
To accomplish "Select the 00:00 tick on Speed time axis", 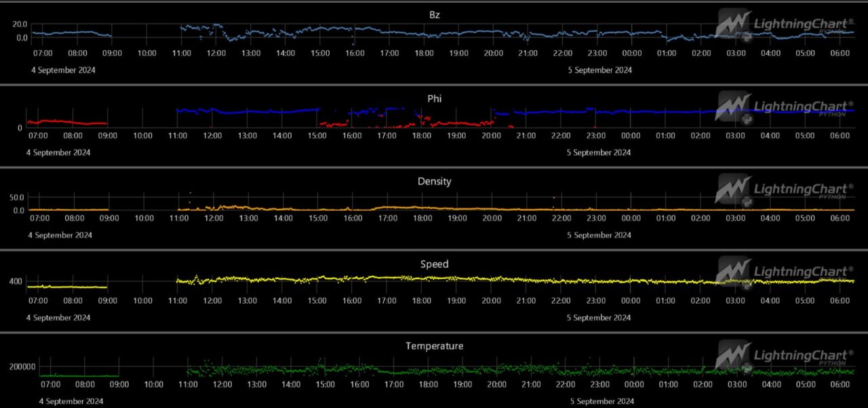I will pyautogui.click(x=631, y=300).
